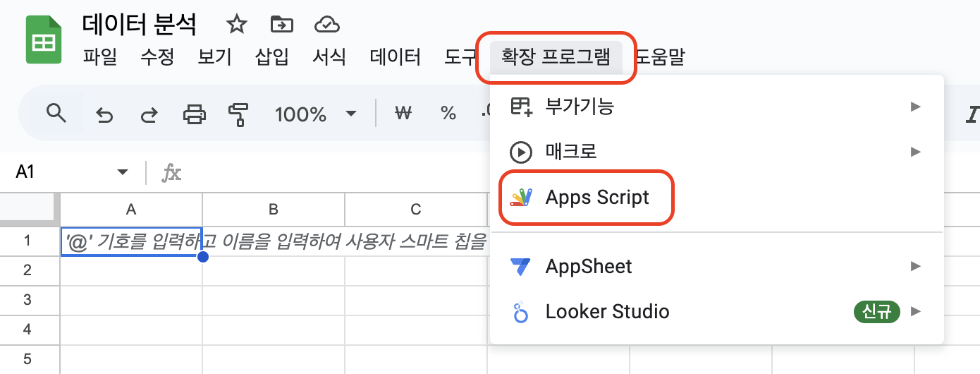The image size is (980, 374).
Task: Open the 보기 menu
Action: pyautogui.click(x=215, y=56)
